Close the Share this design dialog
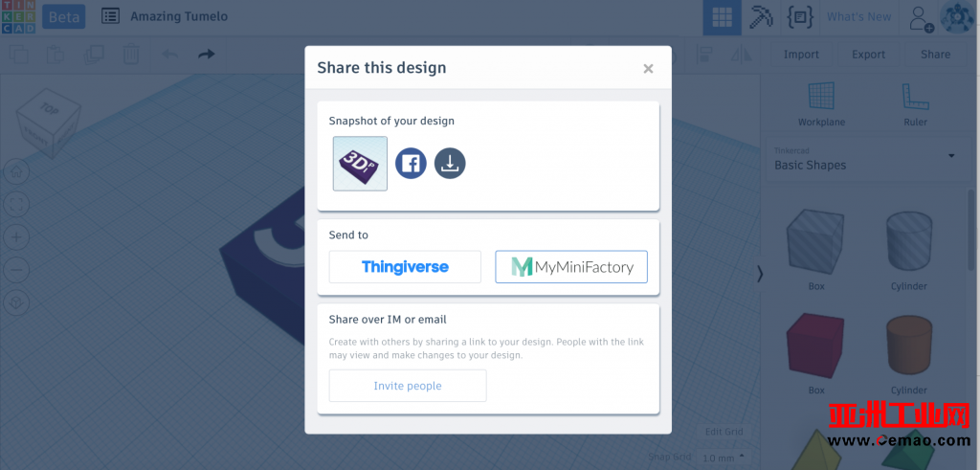This screenshot has width=980, height=470. click(648, 69)
